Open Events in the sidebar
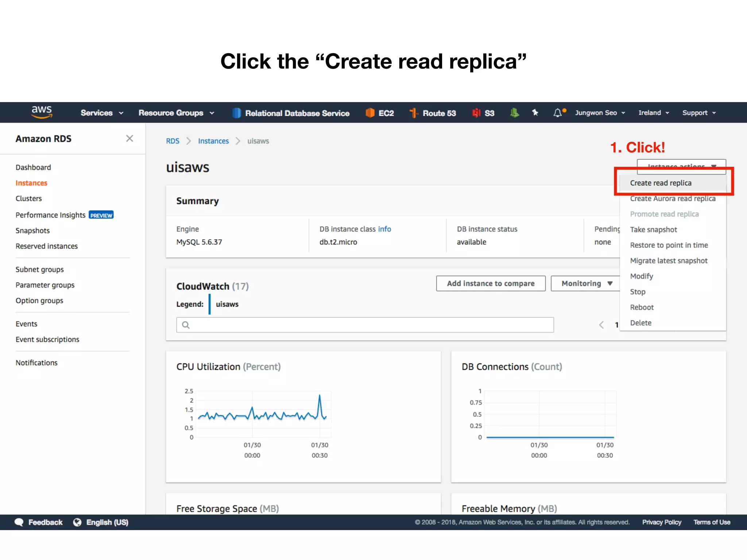Screen dimensions: 747x560 26,324
